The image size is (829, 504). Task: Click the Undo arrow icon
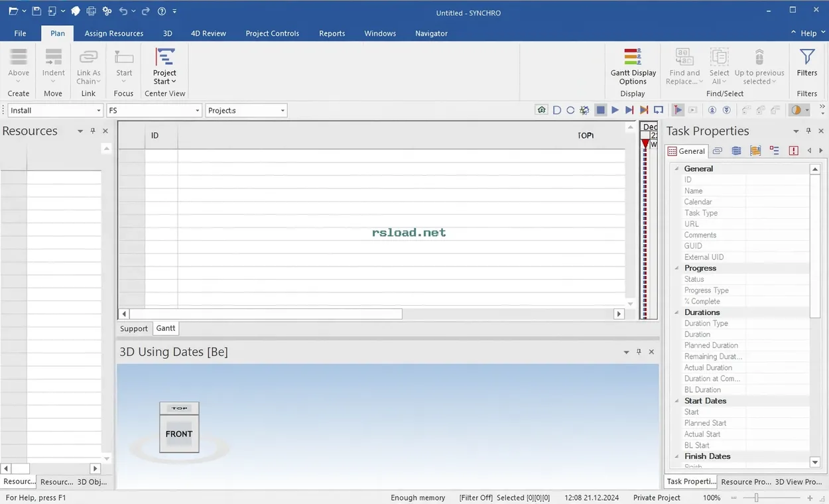(123, 11)
